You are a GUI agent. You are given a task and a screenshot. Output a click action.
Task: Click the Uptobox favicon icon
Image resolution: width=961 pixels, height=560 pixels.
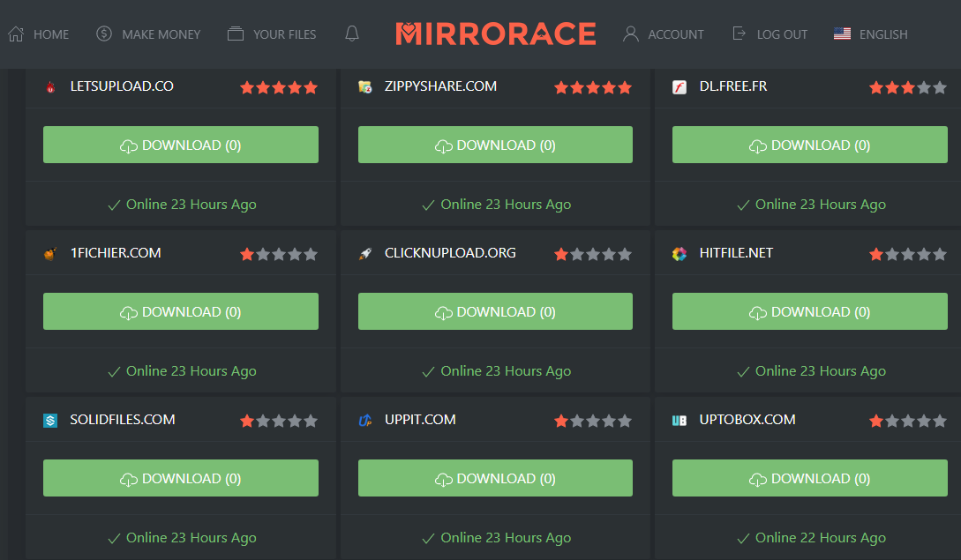click(679, 421)
